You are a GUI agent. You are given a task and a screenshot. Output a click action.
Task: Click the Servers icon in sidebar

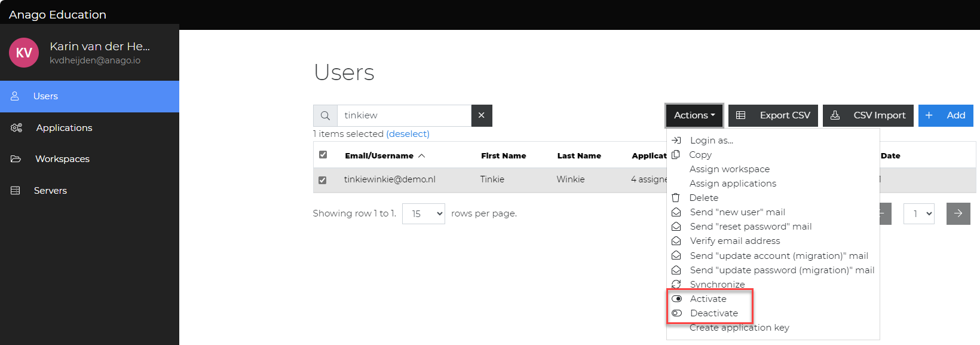tap(16, 191)
